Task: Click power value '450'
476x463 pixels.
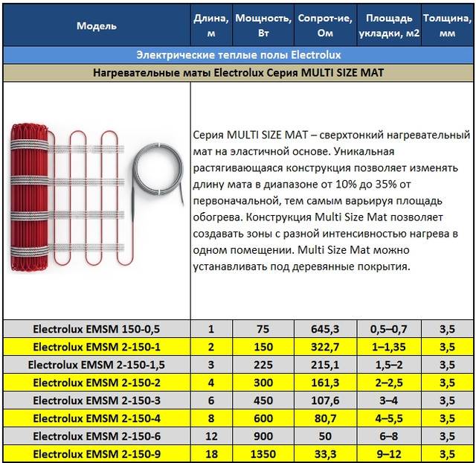Action: pos(263,400)
